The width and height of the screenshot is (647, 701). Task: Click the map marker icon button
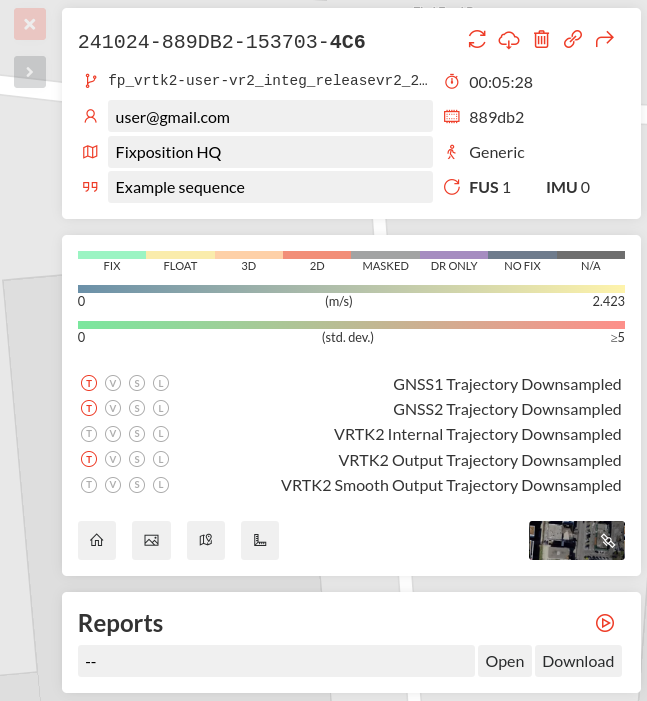206,540
